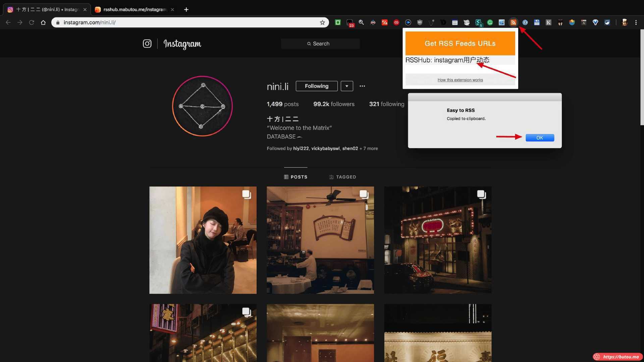This screenshot has width=644, height=362.
Task: Open the Chrome three-dot menu
Action: [x=636, y=22]
